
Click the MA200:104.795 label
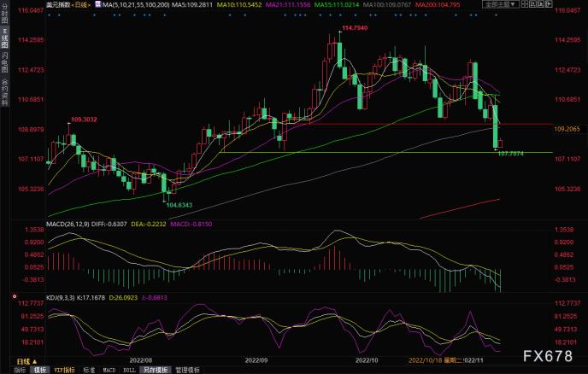coord(438,5)
